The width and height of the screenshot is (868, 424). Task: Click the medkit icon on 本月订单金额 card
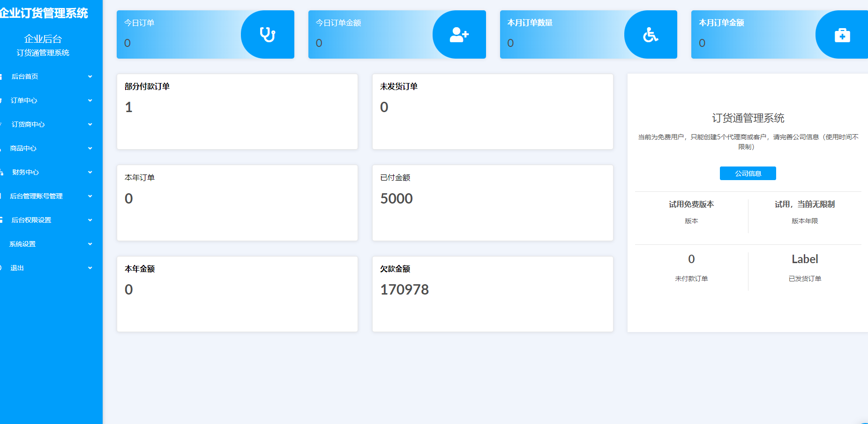pos(842,35)
